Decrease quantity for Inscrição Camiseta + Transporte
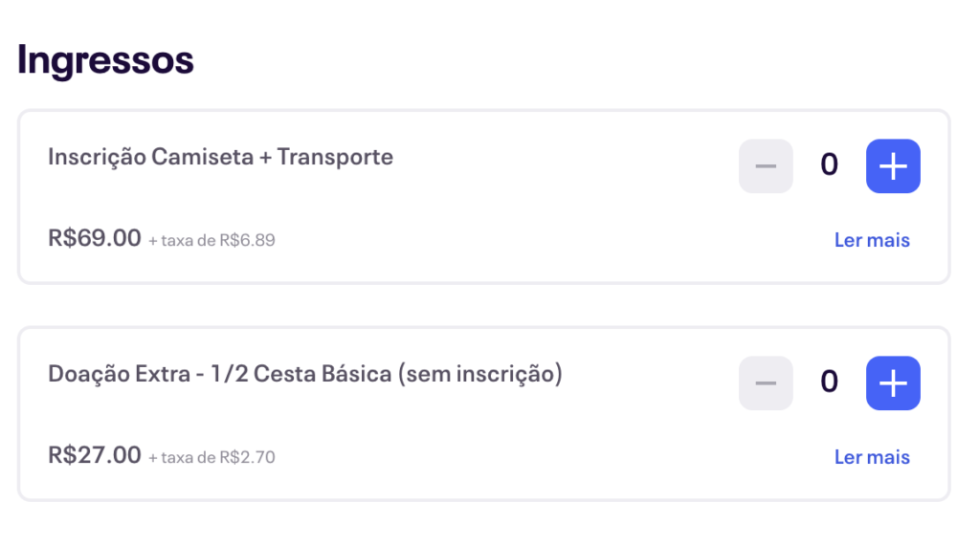Viewport: 980px width, 546px height. 766,166
